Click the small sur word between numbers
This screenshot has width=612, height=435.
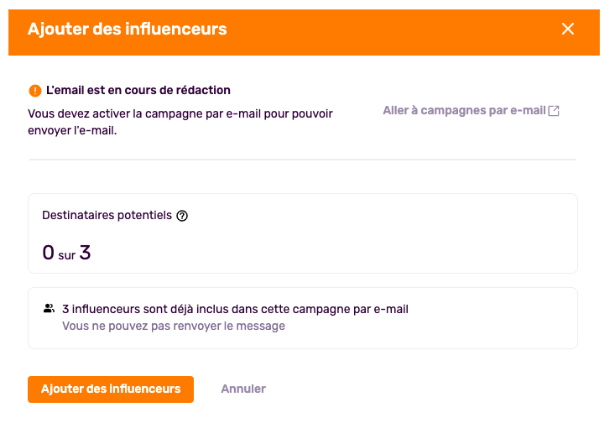pyautogui.click(x=67, y=256)
